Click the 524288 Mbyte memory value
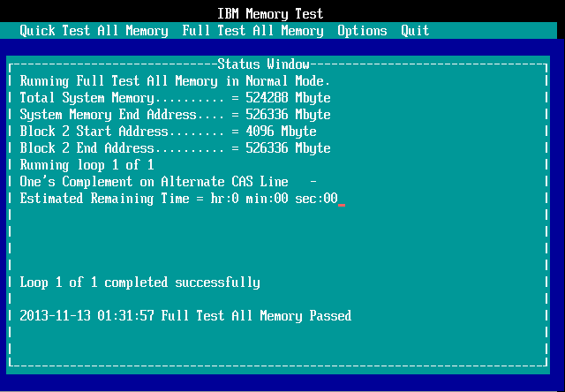 pos(288,98)
